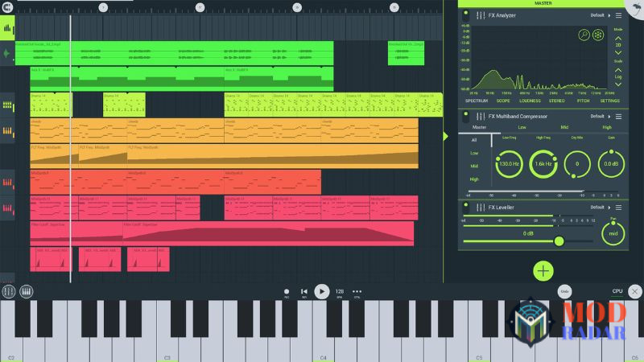Click the record button
Viewport: 644px width, 362px height.
click(287, 292)
